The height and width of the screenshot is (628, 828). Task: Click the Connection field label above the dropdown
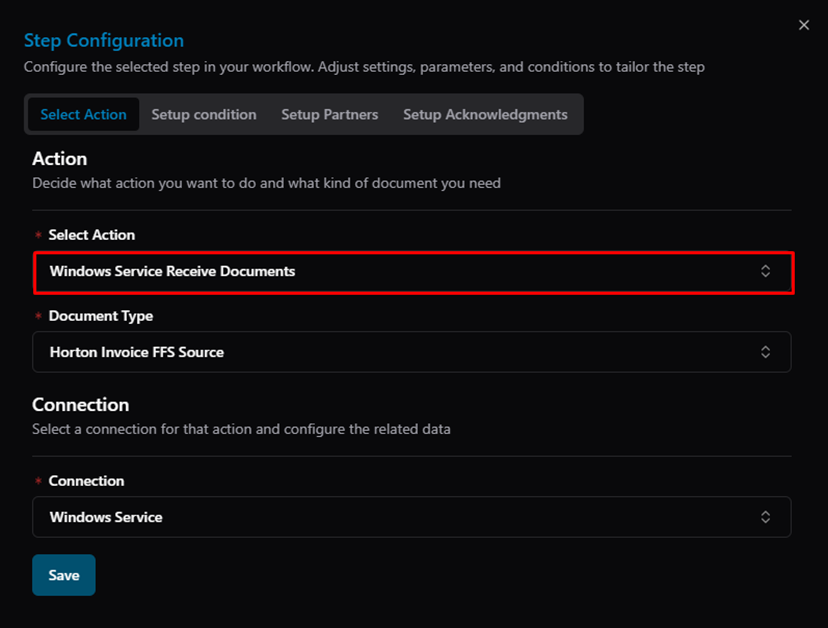click(87, 481)
